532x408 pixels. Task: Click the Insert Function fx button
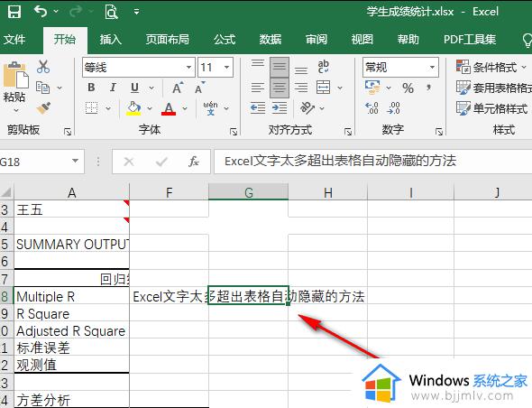pyautogui.click(x=193, y=162)
